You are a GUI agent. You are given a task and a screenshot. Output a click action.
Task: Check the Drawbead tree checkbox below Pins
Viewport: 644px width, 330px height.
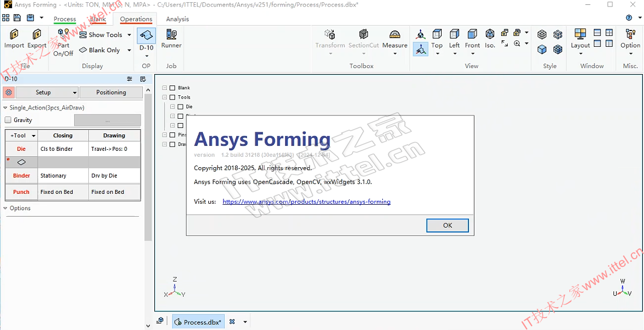tap(172, 144)
